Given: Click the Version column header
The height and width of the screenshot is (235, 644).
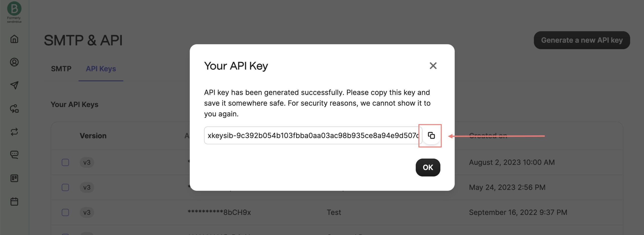Looking at the screenshot, I should (x=93, y=136).
